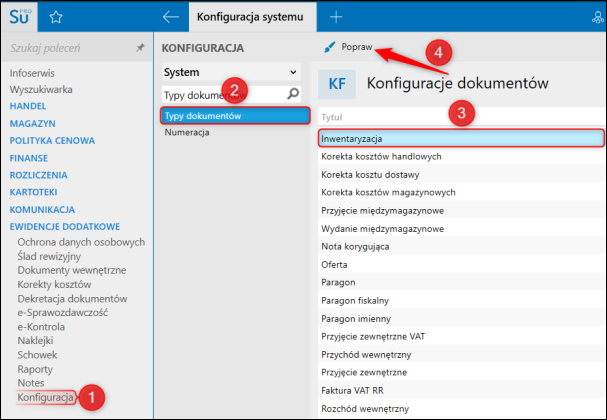Select Korekta kosztu dostawy row
This screenshot has height=420, width=607.
point(461,175)
